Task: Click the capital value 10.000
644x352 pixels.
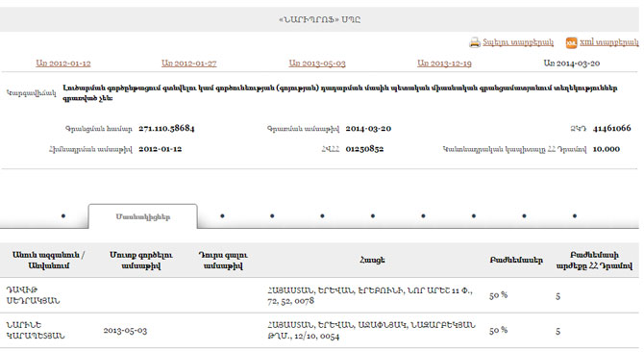Action: coord(606,149)
